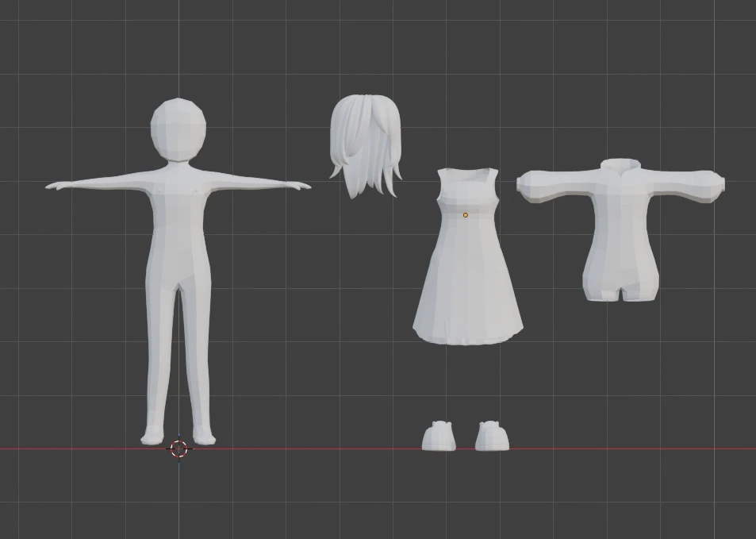Click the orange origin dot on the dress

click(x=466, y=215)
